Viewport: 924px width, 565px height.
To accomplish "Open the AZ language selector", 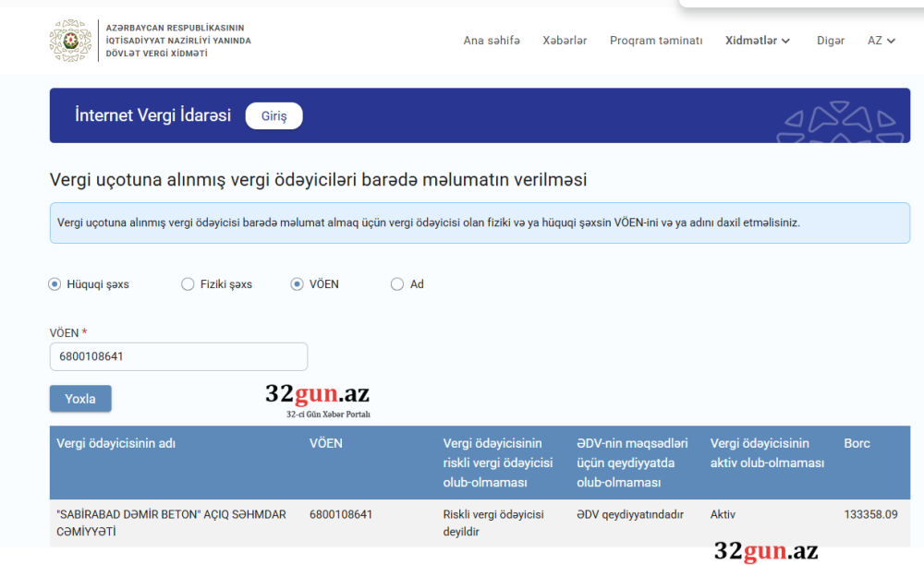I will click(876, 41).
